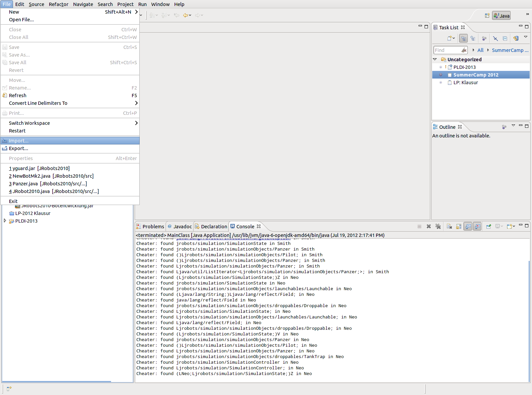Viewport: 532px width, 395px height.
Task: Click Focus on Workweek icon in Task List
Action: 484,39
